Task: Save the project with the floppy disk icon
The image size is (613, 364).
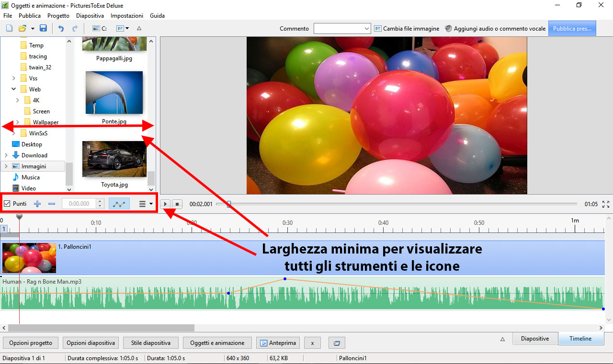Action: (x=44, y=28)
